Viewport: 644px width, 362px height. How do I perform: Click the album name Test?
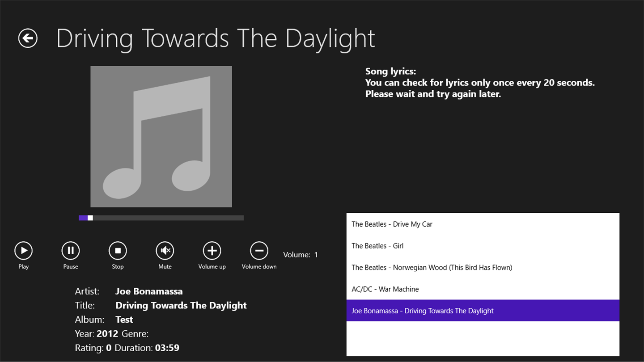[124, 320]
